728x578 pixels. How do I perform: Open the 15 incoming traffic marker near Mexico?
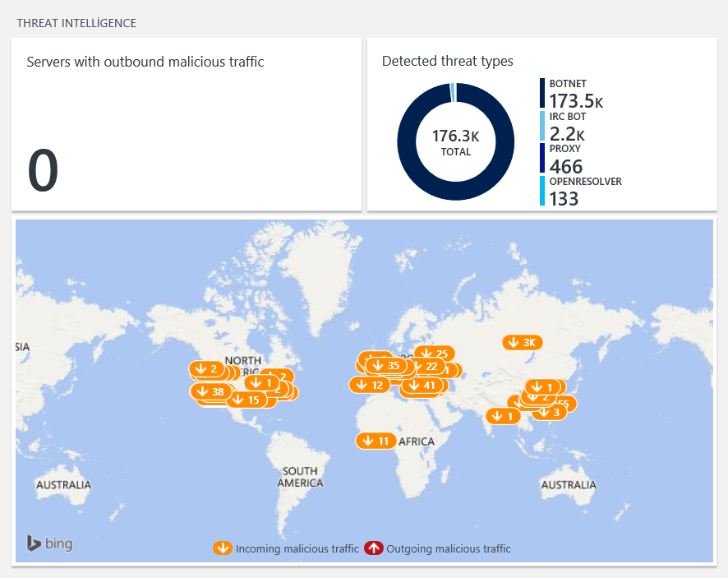click(x=246, y=400)
